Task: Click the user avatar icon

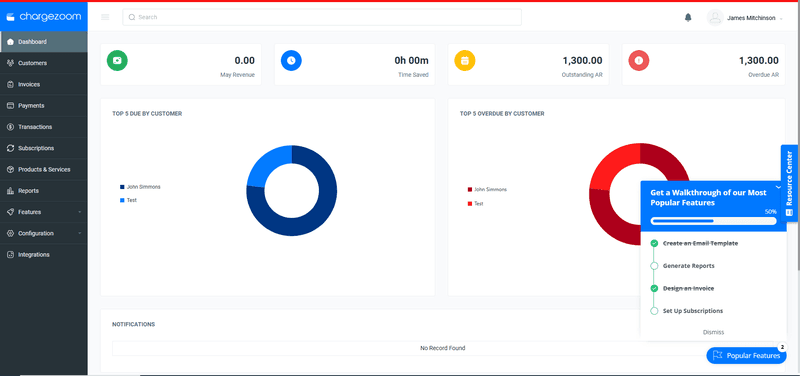Action: coord(715,18)
